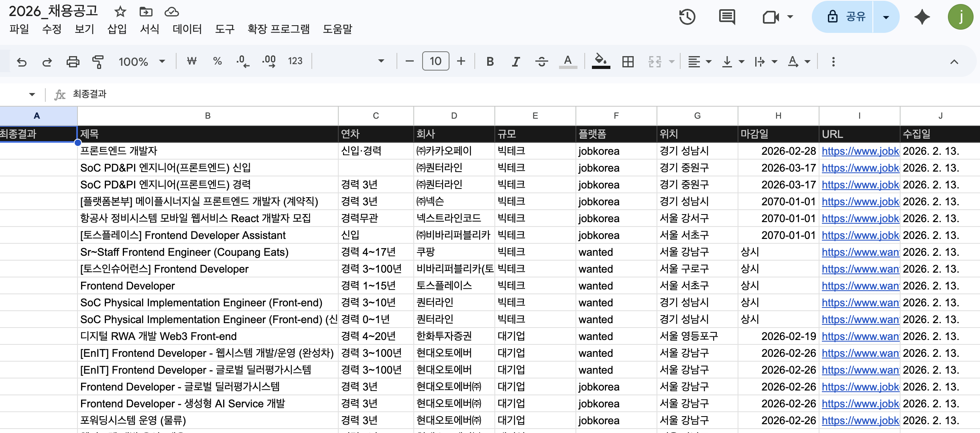This screenshot has height=433, width=980.
Task: Open text wrapping dropdown
Action: click(x=766, y=62)
